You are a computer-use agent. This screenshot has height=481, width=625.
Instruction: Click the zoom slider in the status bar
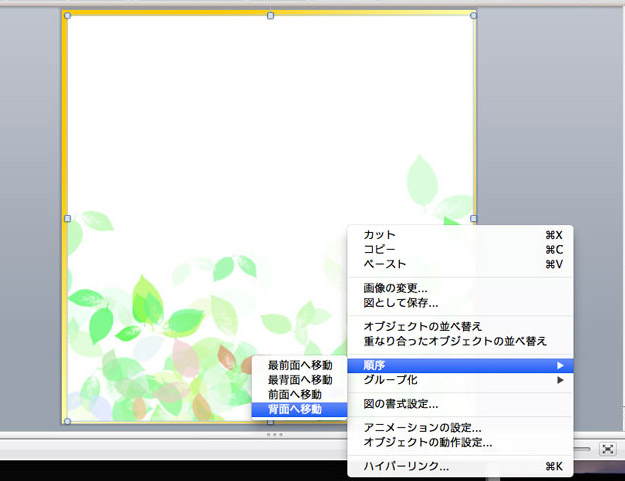click(584, 450)
